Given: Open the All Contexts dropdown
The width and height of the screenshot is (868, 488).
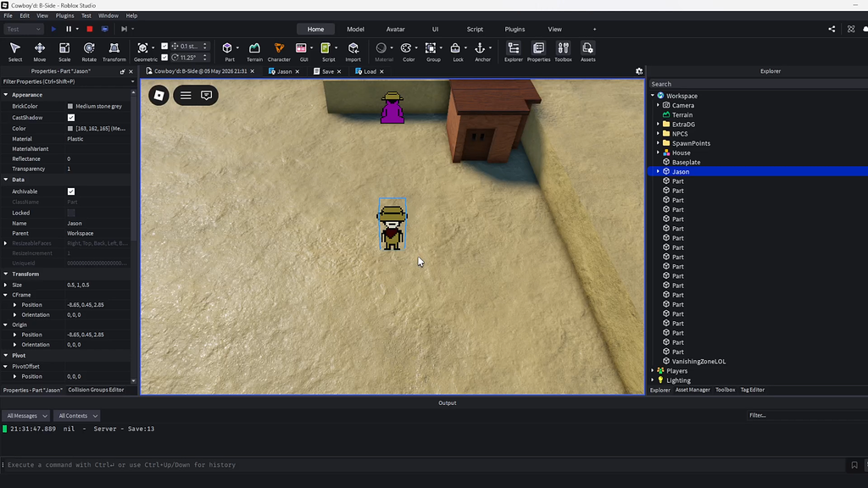Looking at the screenshot, I should coord(77,415).
